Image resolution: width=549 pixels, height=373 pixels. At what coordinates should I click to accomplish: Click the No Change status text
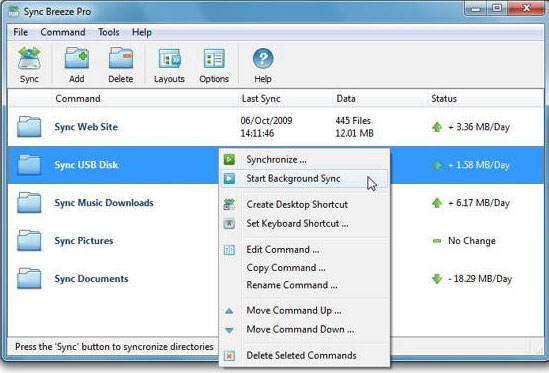tap(472, 241)
